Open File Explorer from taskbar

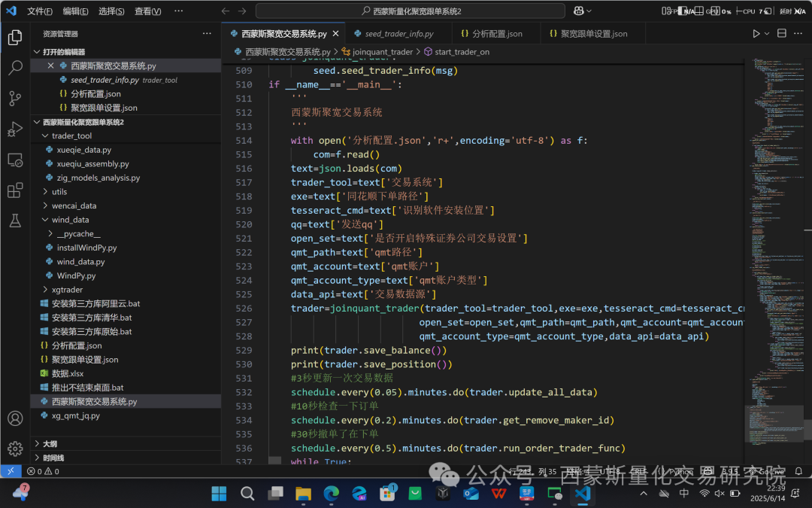point(304,493)
